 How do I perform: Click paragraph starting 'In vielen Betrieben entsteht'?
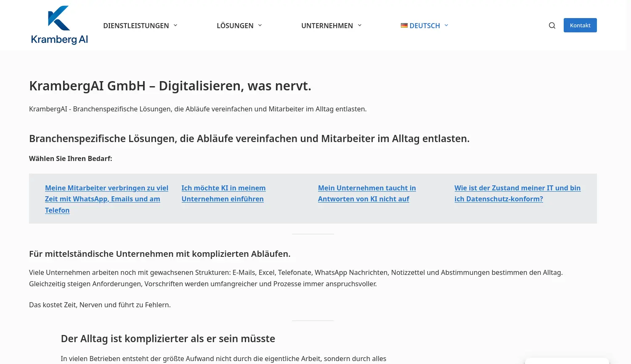pyautogui.click(x=223, y=359)
